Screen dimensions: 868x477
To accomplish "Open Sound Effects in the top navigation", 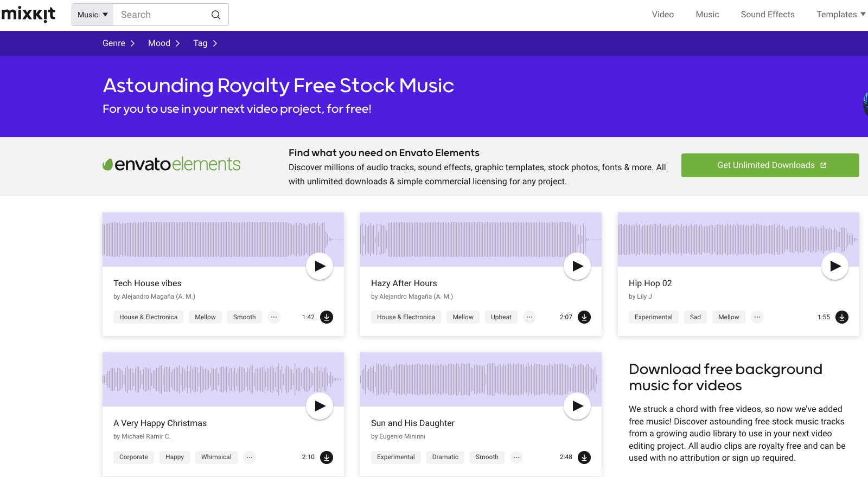I will [x=767, y=15].
